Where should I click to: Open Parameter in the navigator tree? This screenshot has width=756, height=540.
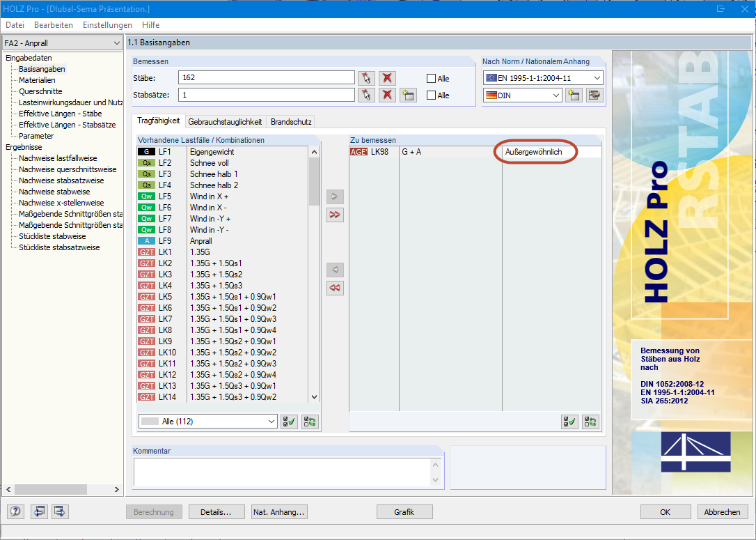point(36,136)
